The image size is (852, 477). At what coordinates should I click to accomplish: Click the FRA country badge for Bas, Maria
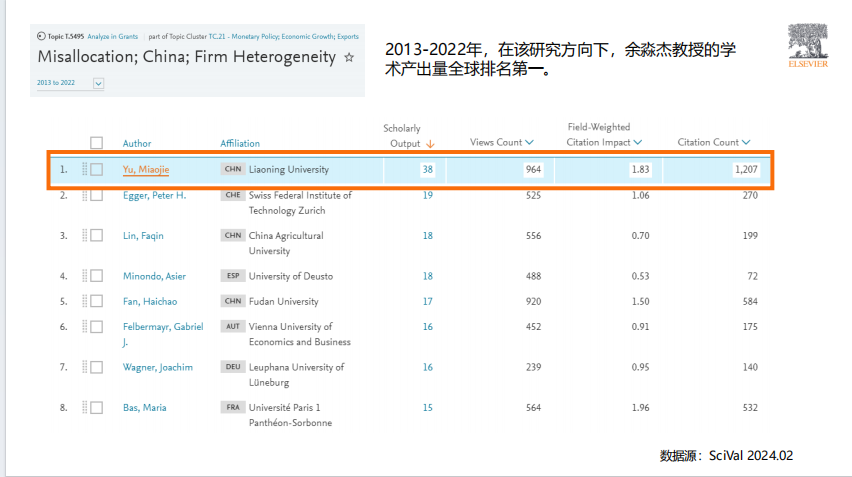pos(233,407)
